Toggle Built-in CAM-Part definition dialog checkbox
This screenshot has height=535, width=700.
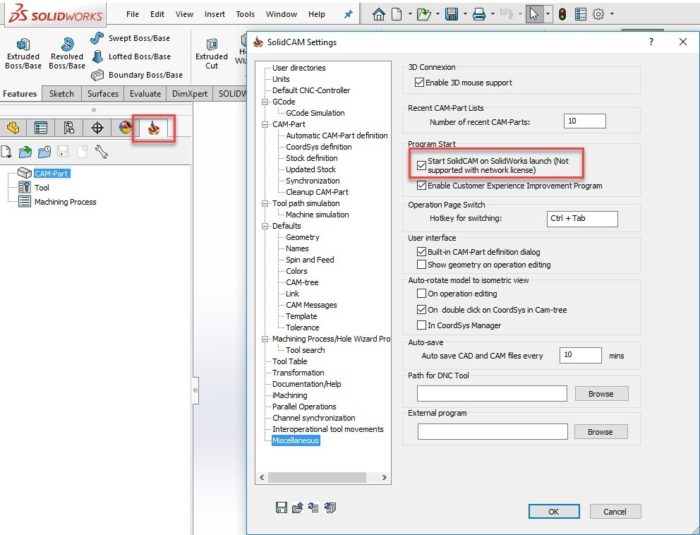[x=421, y=252]
